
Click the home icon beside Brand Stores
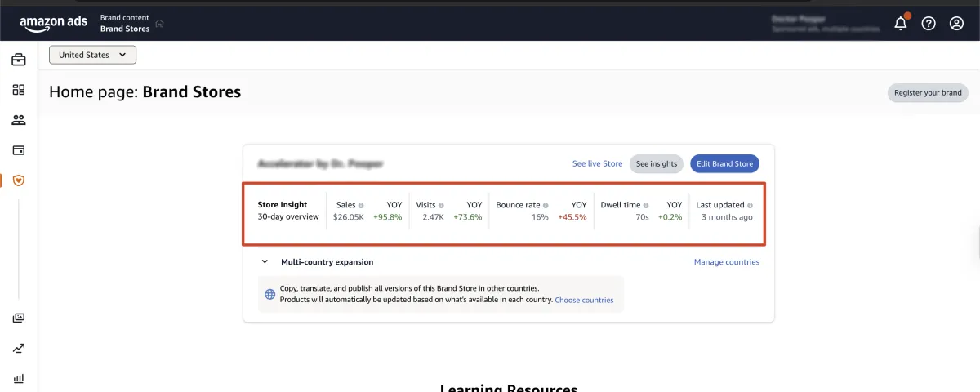coord(159,24)
